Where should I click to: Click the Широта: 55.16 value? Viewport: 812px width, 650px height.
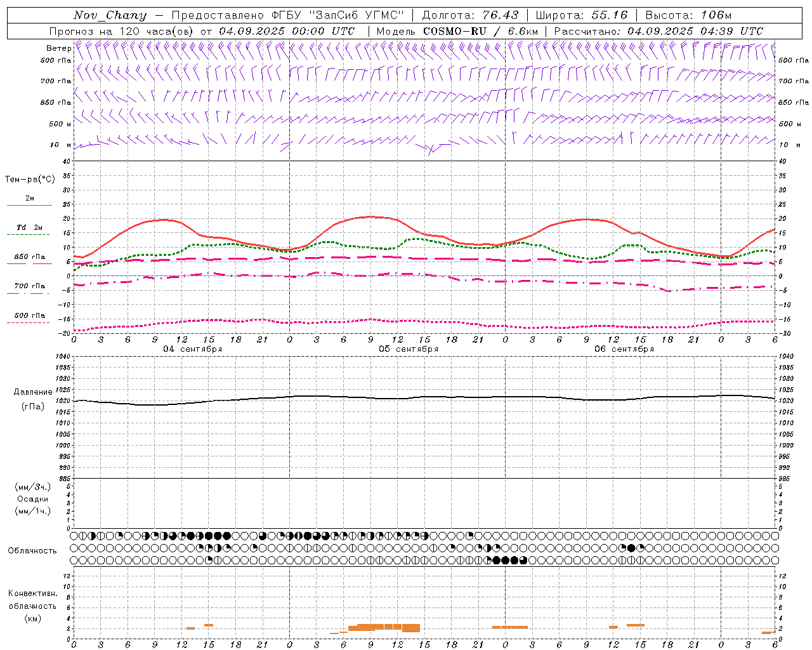coord(582,15)
